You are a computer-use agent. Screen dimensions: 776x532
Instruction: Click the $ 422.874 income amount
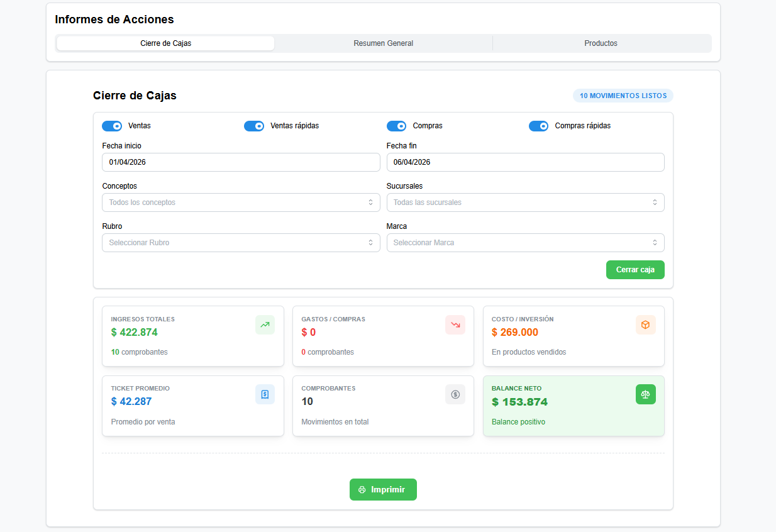[134, 332]
